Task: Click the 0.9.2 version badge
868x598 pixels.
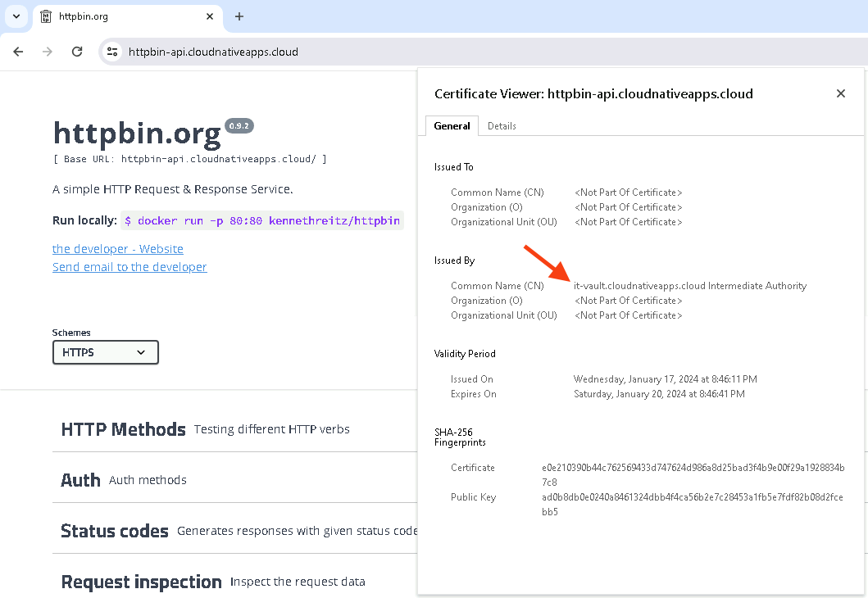Action: (239, 125)
